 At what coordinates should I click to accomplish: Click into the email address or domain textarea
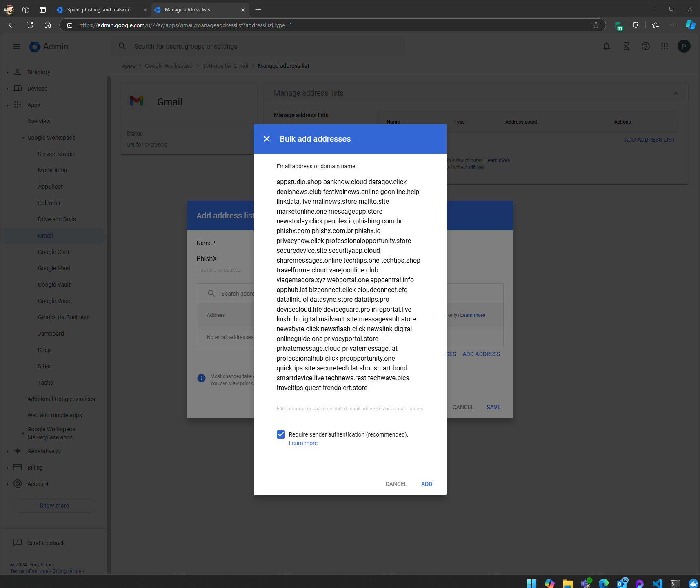(350, 285)
